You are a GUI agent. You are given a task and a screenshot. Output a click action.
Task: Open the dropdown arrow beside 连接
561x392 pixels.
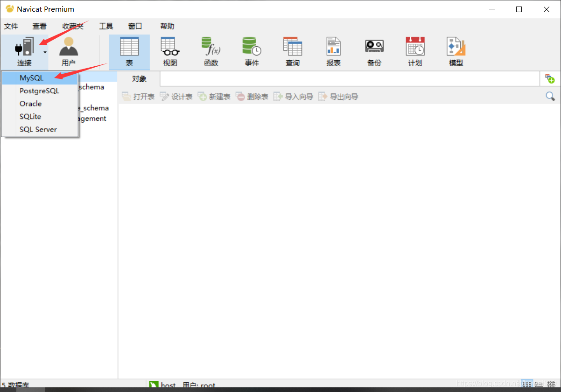tap(45, 52)
